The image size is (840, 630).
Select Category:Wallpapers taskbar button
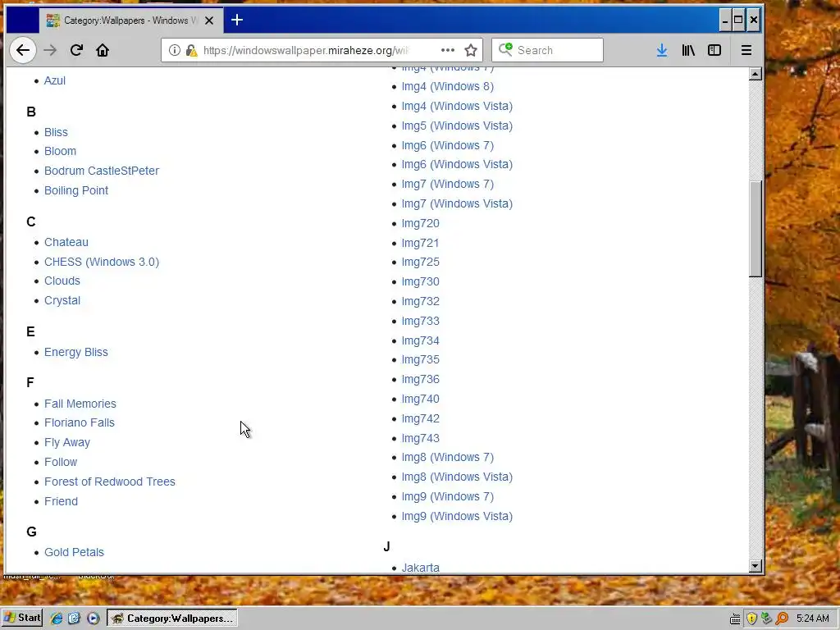point(172,619)
